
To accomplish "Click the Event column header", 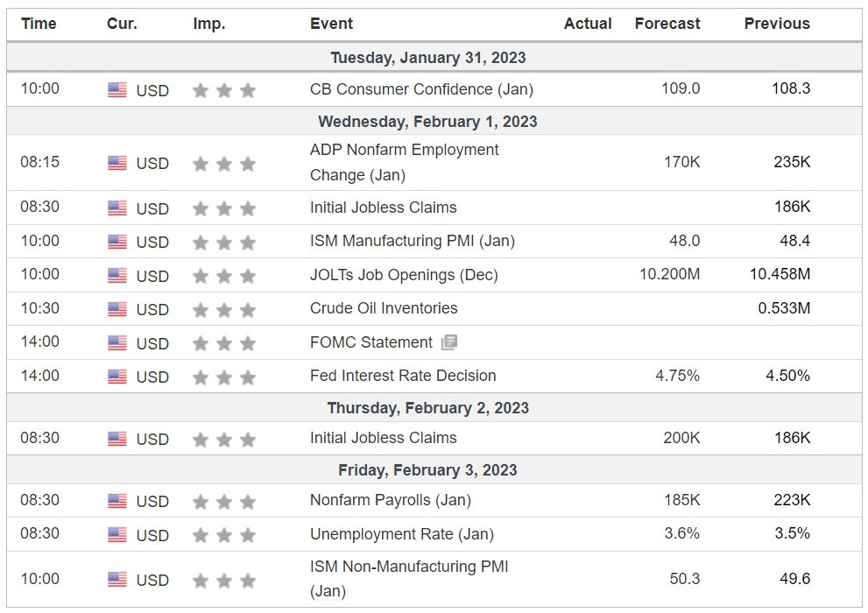I will [331, 24].
